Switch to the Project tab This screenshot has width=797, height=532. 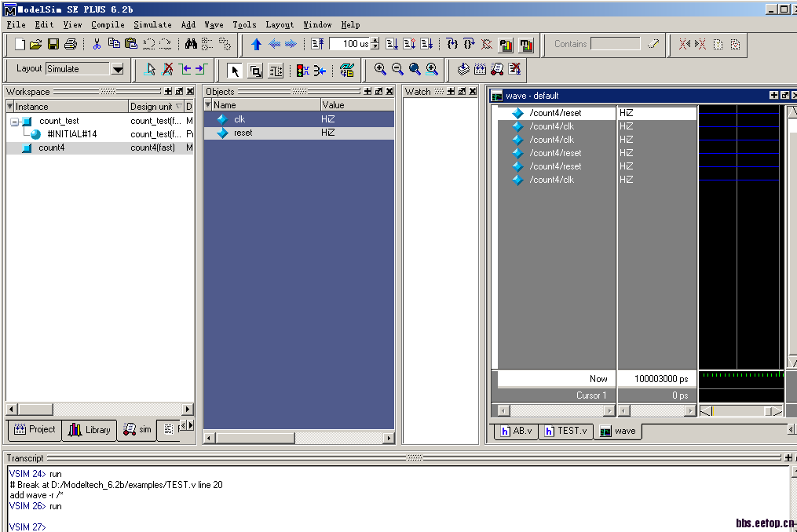pos(35,429)
